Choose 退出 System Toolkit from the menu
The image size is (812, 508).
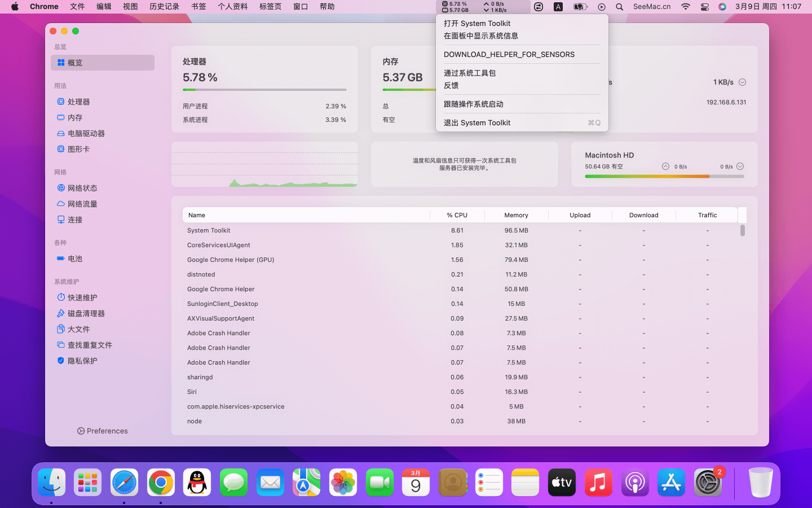coord(476,122)
